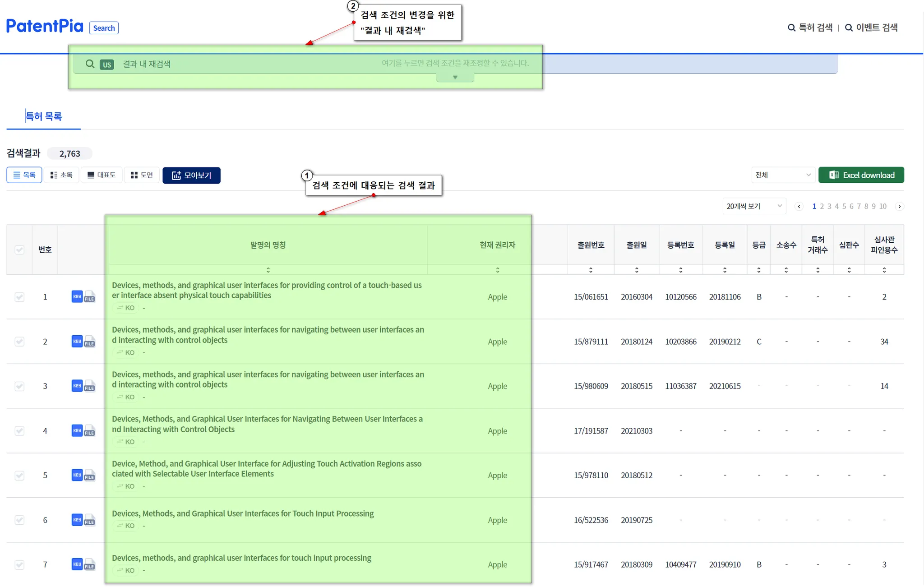
Task: Click the search magnifier icon beside US
Action: click(90, 64)
